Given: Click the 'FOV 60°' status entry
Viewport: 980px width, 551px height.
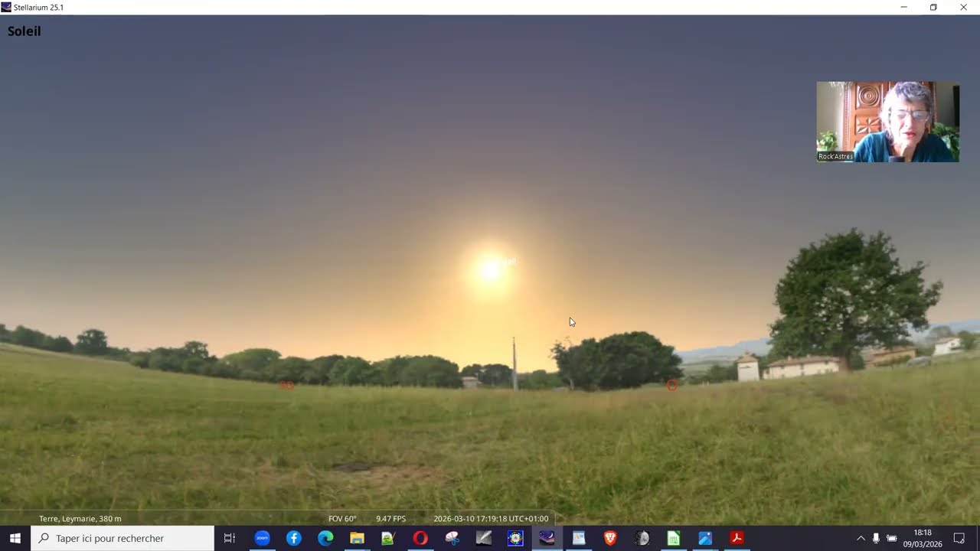Looking at the screenshot, I should tap(342, 519).
